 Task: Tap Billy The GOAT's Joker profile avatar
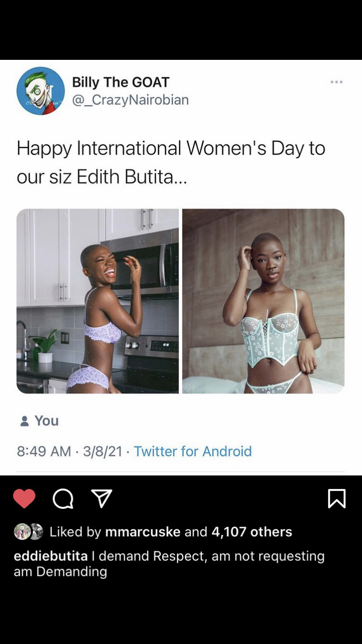coord(41,91)
